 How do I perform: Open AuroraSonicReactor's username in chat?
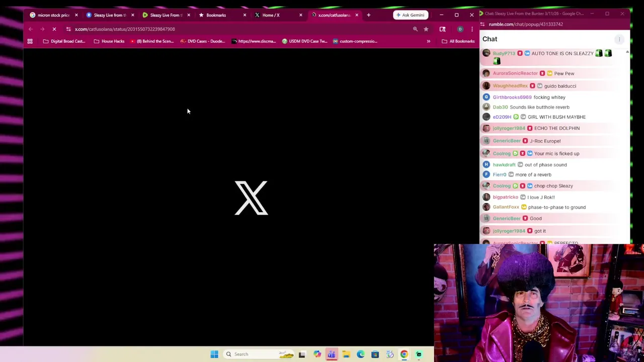point(515,73)
